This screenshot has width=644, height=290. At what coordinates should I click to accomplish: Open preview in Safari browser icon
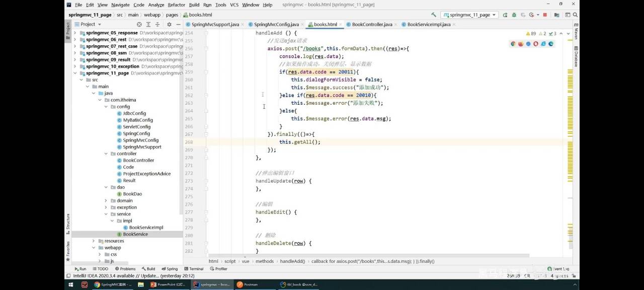(528, 44)
